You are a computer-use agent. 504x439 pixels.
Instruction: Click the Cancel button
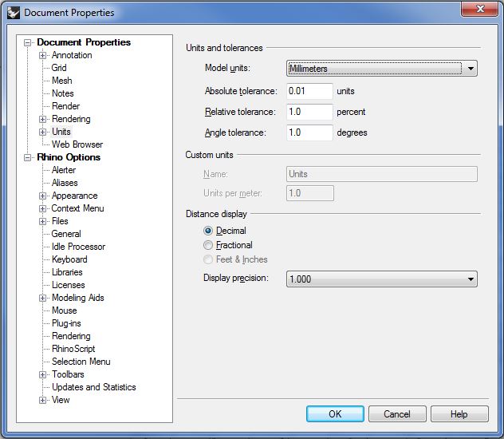pos(397,414)
